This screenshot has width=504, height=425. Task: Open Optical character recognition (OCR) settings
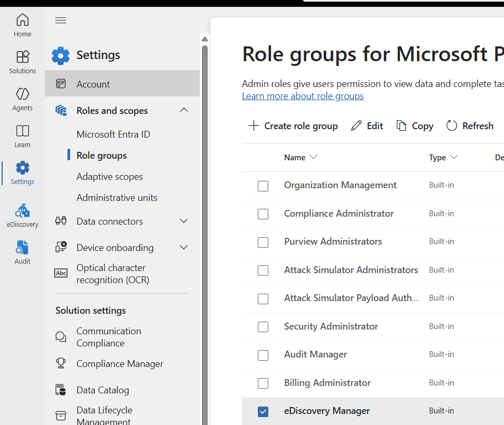tap(113, 274)
